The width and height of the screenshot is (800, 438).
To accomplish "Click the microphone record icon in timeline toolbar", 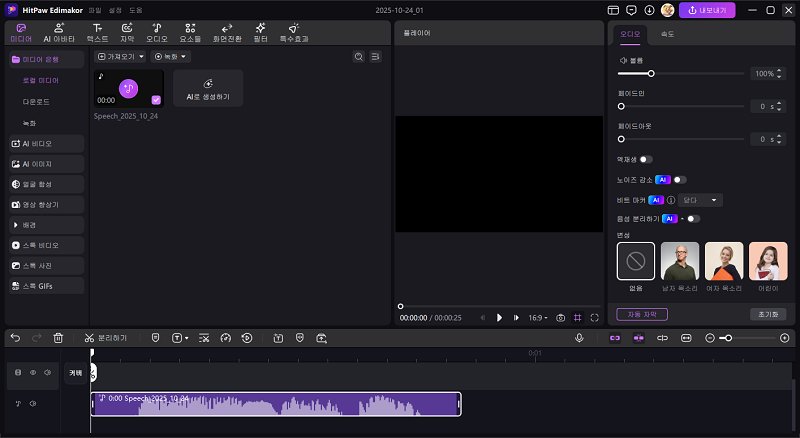I will 579,338.
